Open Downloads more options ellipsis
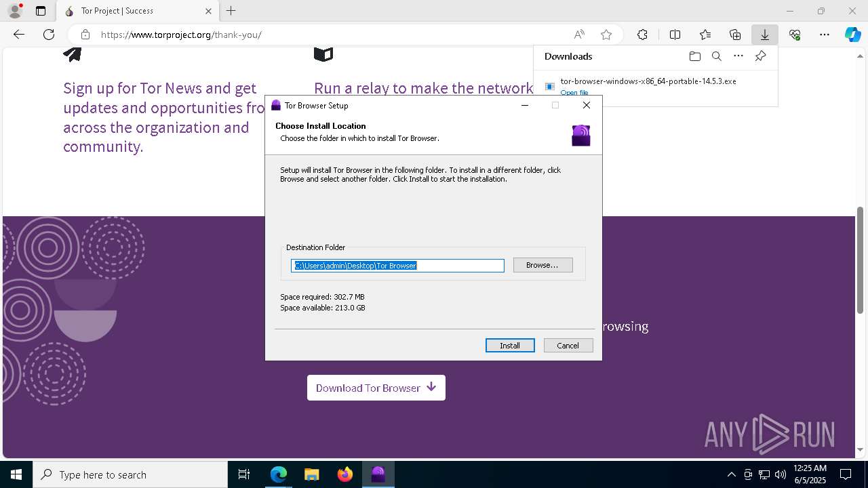 point(738,56)
